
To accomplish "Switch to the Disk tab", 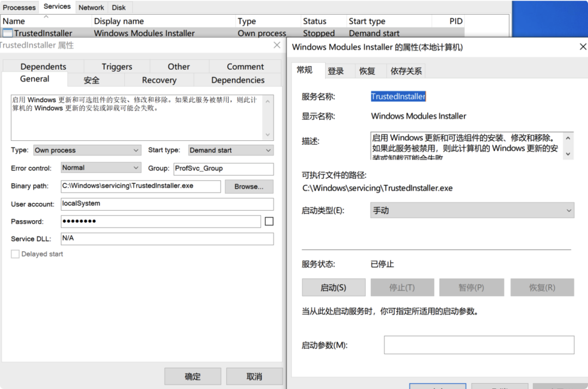I will pos(119,7).
